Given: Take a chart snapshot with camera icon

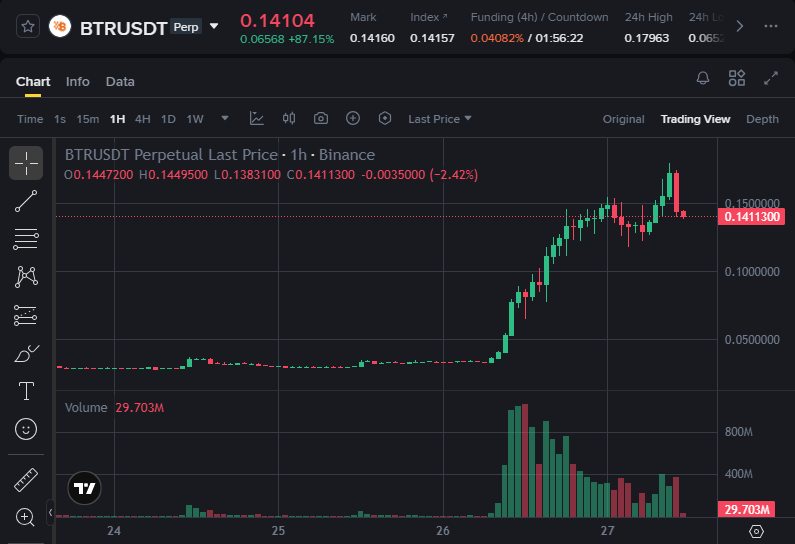Looking at the screenshot, I should click(321, 119).
